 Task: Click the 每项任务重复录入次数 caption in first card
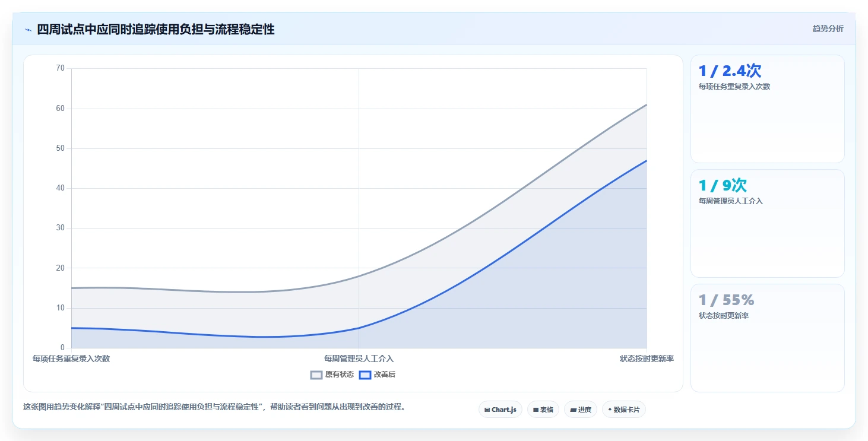(x=734, y=87)
